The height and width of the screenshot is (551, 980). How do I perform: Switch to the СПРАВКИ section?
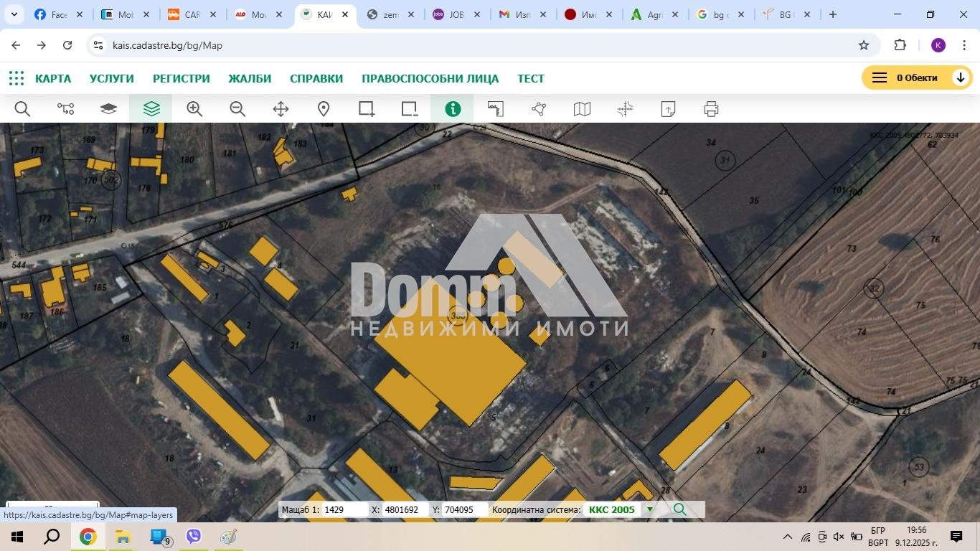tap(316, 79)
